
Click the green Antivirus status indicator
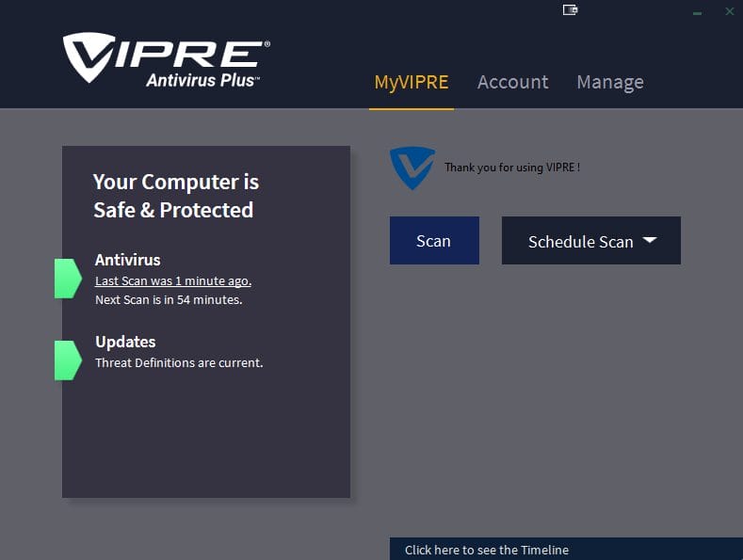68,278
